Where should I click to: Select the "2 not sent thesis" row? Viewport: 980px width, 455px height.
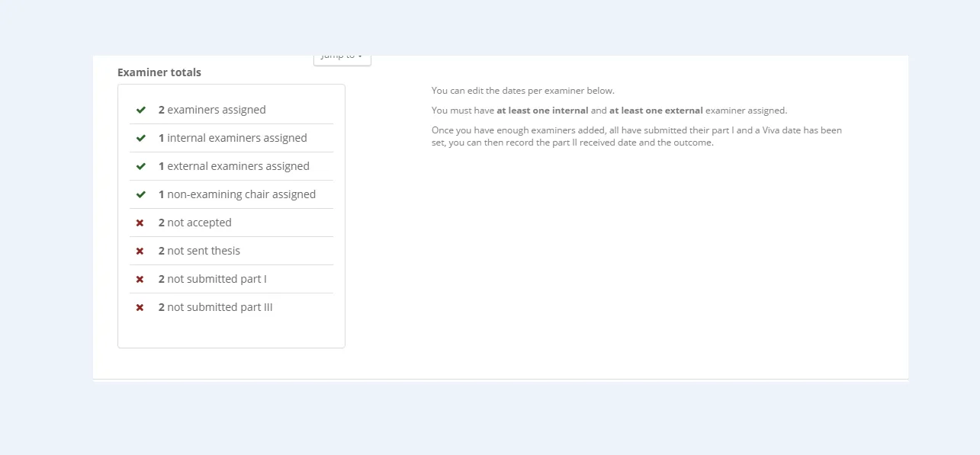(x=199, y=251)
